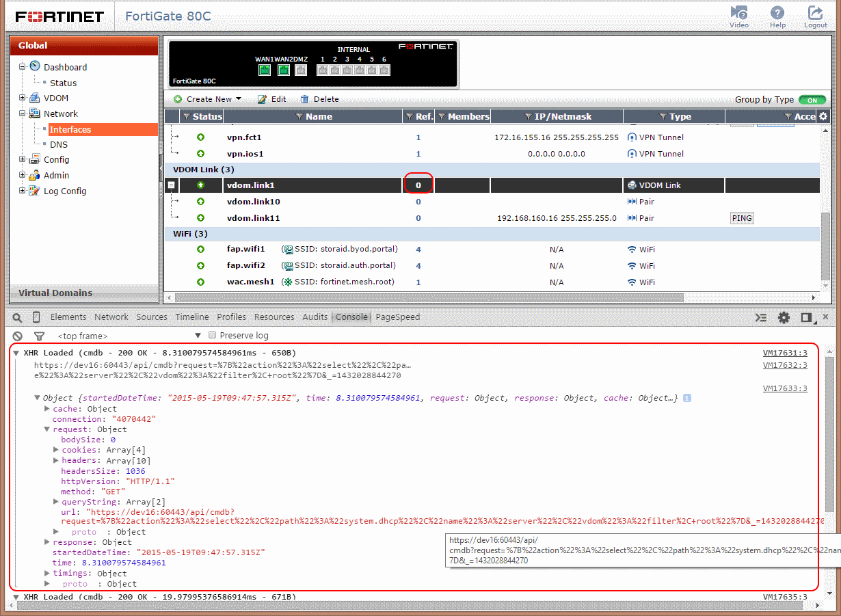This screenshot has height=616, width=841.
Task: Click status icon of vdom.link11
Action: click(200, 218)
